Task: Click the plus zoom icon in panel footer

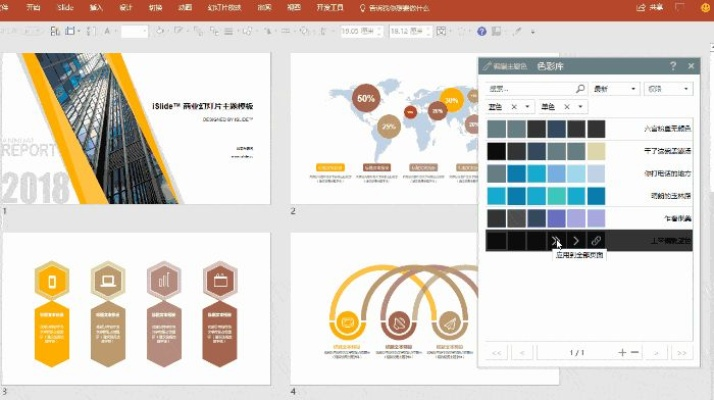Action: tap(622, 352)
